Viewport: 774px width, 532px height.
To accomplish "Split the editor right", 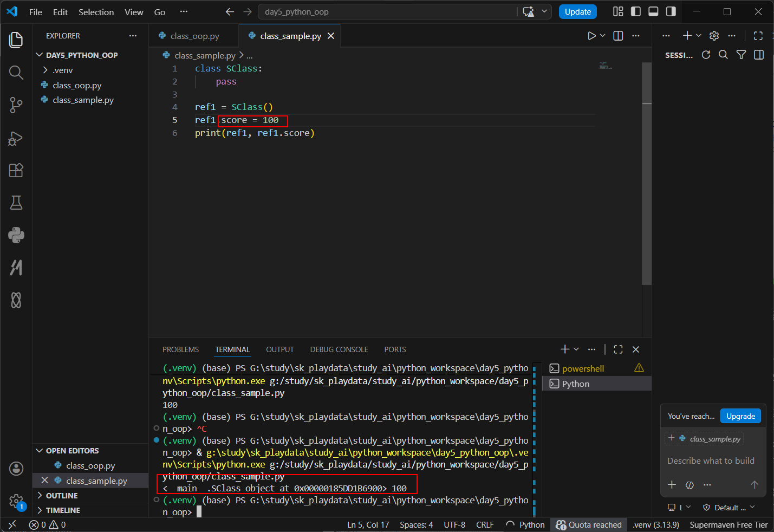I will [618, 36].
